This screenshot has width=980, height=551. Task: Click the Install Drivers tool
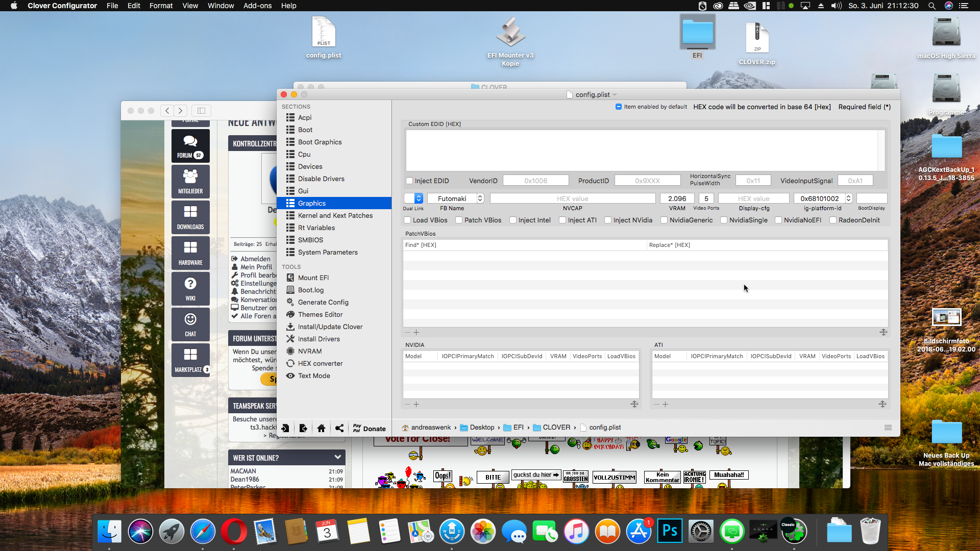coord(318,339)
